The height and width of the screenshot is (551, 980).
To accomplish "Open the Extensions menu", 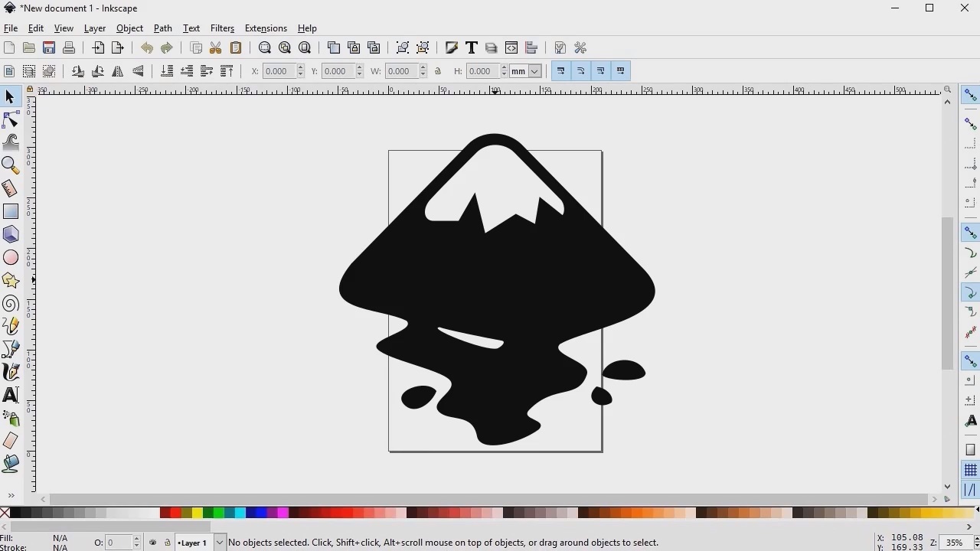I will point(266,28).
